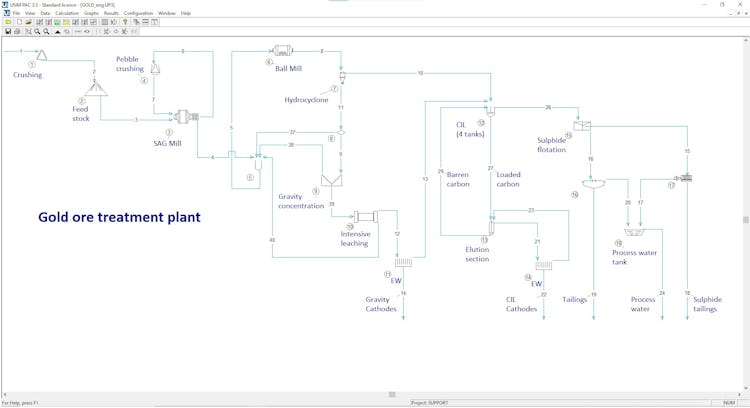The height and width of the screenshot is (408, 750).
Task: Click the 'Sulphide tailings' output label
Action: coord(707,304)
